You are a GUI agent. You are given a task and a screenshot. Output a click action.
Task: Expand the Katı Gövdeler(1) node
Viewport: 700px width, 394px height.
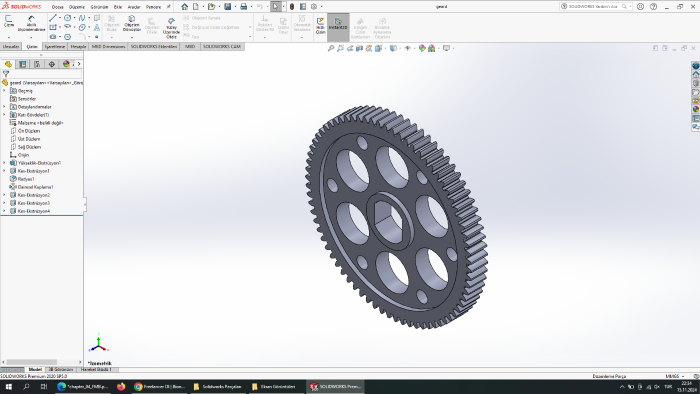[4, 115]
